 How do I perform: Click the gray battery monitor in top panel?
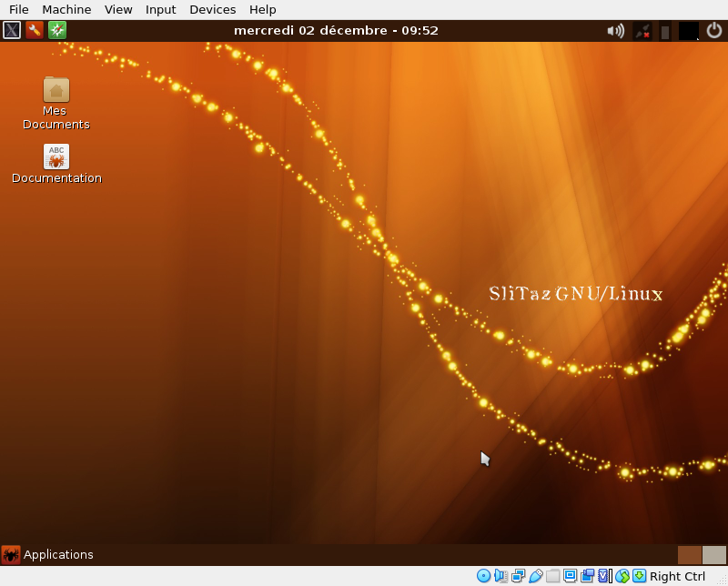click(665, 32)
